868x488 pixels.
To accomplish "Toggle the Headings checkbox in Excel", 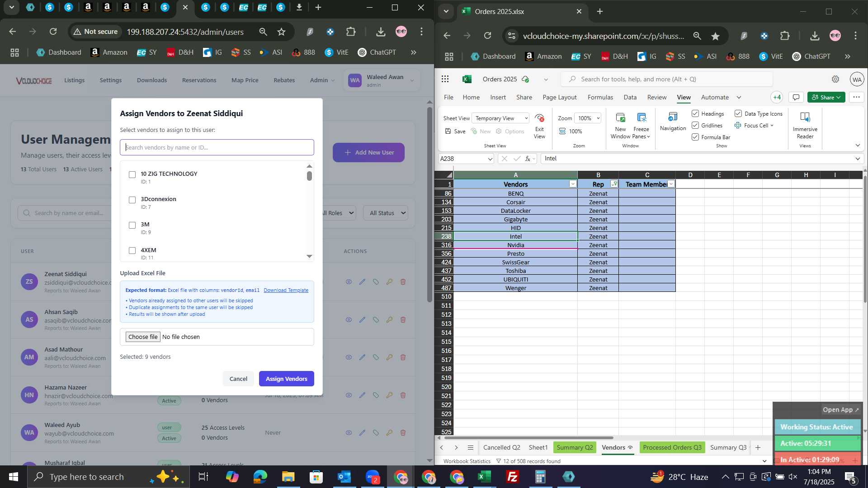I will click(x=695, y=113).
